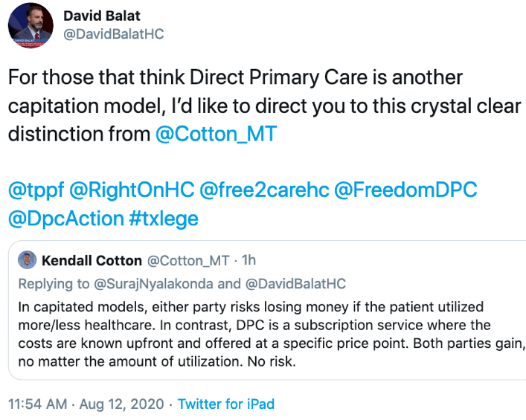Viewport: 526px width, 420px height.
Task: Click Kendall Cotton name in quoted tweet
Action: point(92,261)
